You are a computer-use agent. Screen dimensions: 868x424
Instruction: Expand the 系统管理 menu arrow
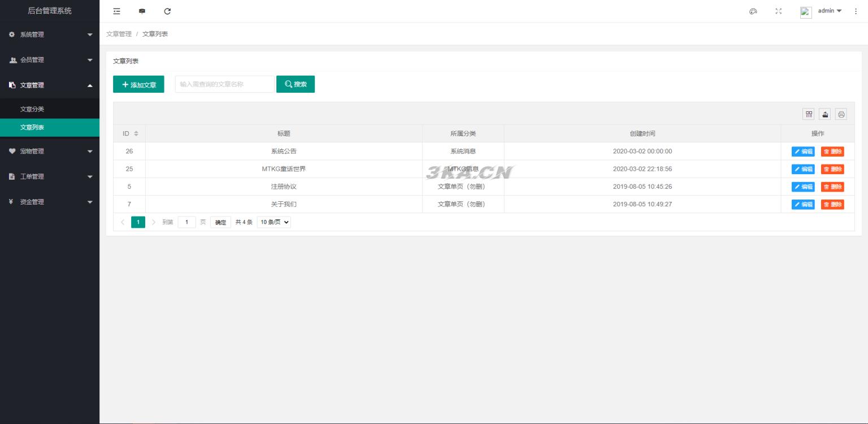coord(90,35)
